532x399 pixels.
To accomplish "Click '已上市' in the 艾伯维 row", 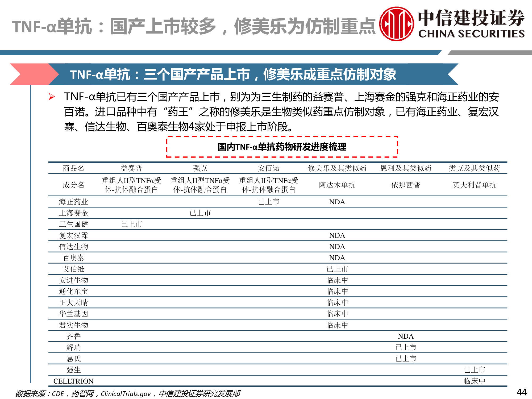I will tap(337, 269).
